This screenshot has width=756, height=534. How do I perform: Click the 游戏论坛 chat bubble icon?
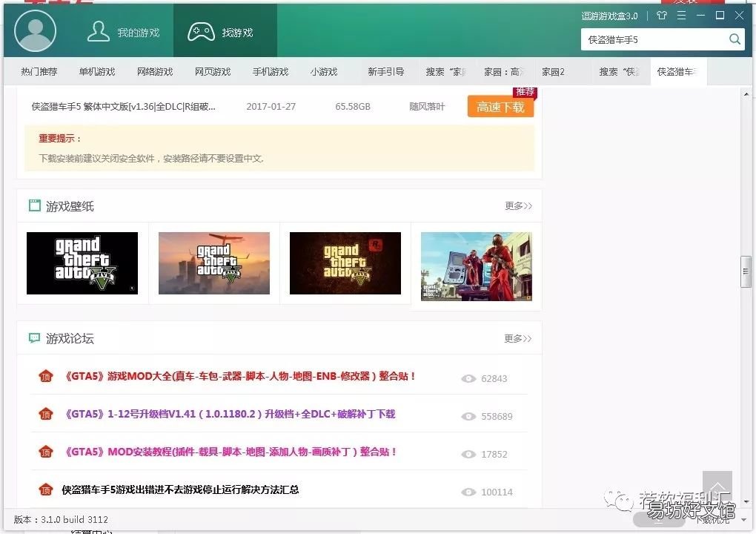point(34,337)
